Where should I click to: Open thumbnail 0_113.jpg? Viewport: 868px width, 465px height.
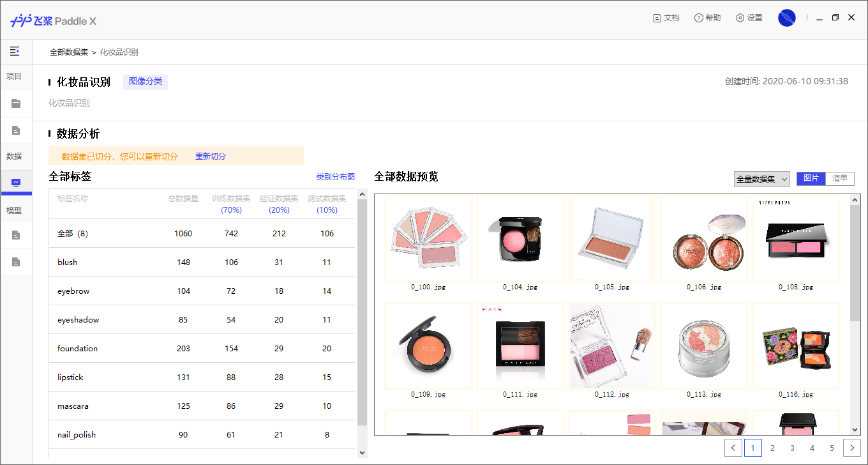point(704,346)
